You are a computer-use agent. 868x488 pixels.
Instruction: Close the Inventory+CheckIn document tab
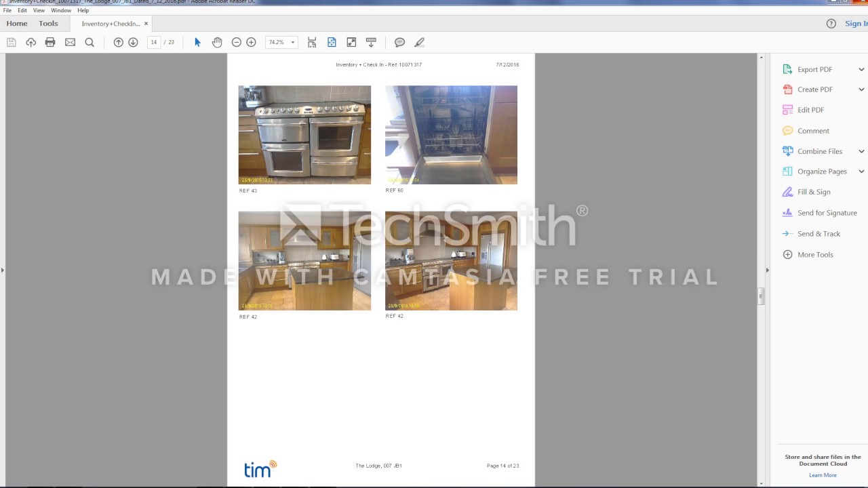[x=146, y=24]
